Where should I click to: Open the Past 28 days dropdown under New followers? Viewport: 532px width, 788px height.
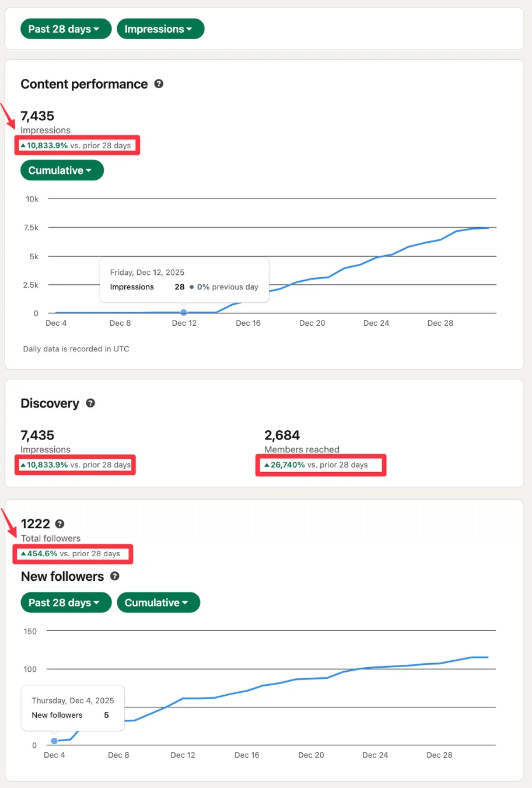(x=65, y=602)
